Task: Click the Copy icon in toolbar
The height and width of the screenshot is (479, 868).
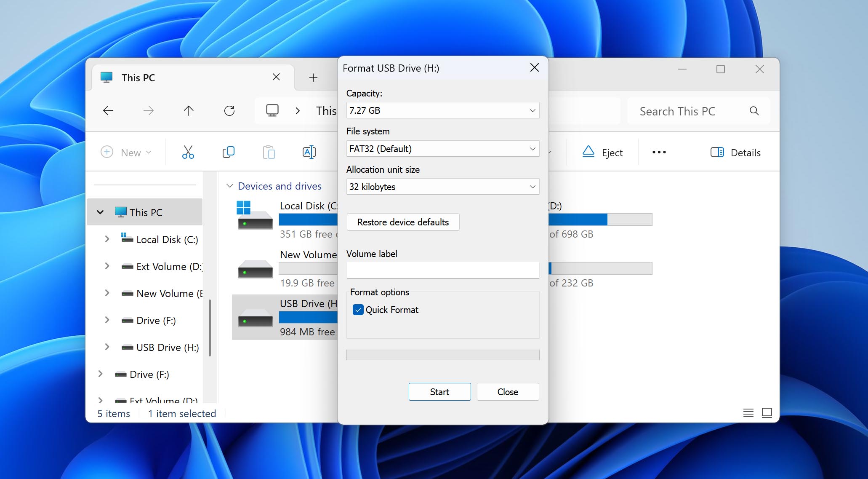Action: (228, 152)
